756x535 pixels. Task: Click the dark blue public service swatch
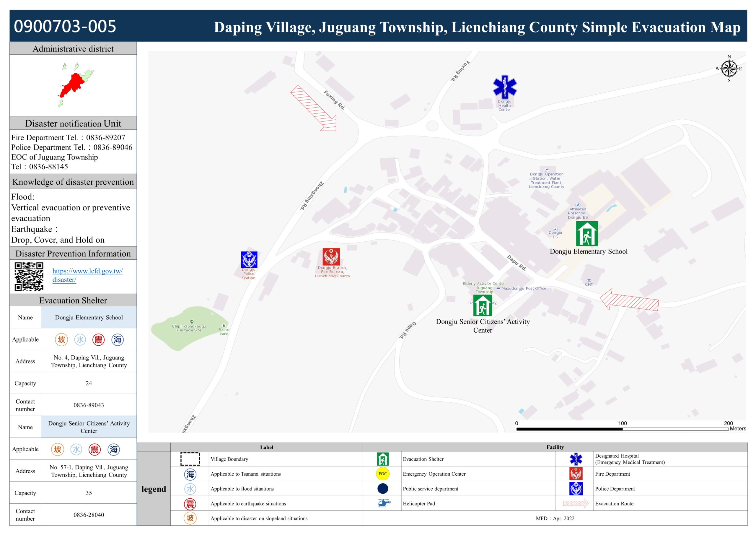click(383, 489)
